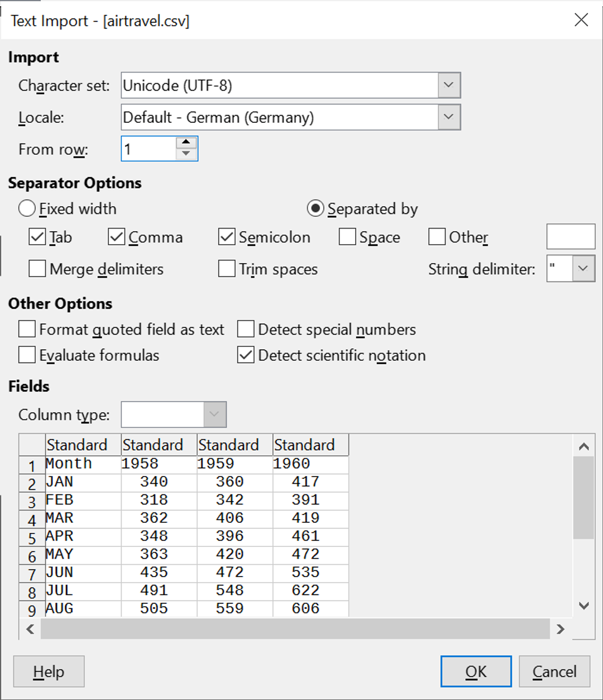Click the Help button
Screen dimensions: 603x700
(49, 672)
